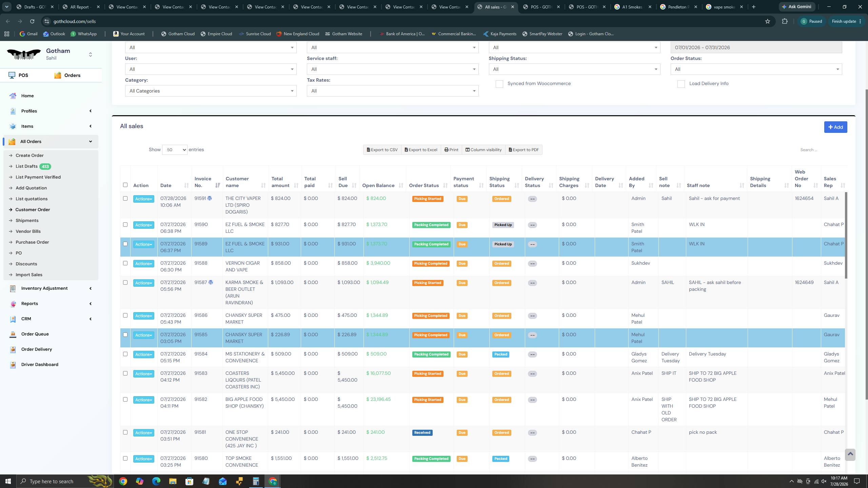Viewport: 868px width, 488px height.
Task: Tick the Load Delivery Info checkbox
Action: (x=681, y=84)
